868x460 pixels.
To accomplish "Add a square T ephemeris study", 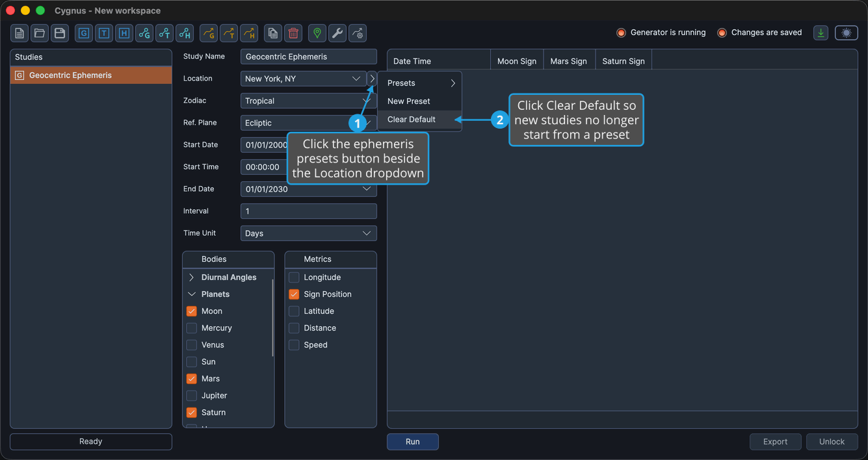I will click(x=104, y=33).
